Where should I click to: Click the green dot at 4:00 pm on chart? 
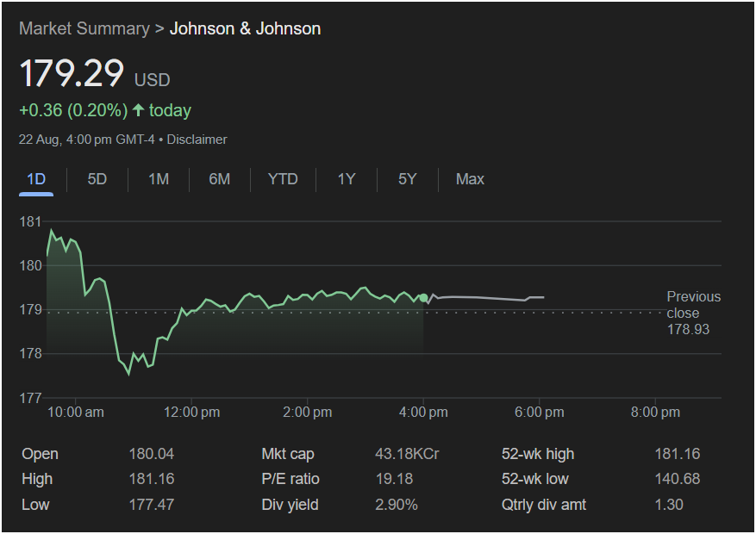(x=423, y=298)
